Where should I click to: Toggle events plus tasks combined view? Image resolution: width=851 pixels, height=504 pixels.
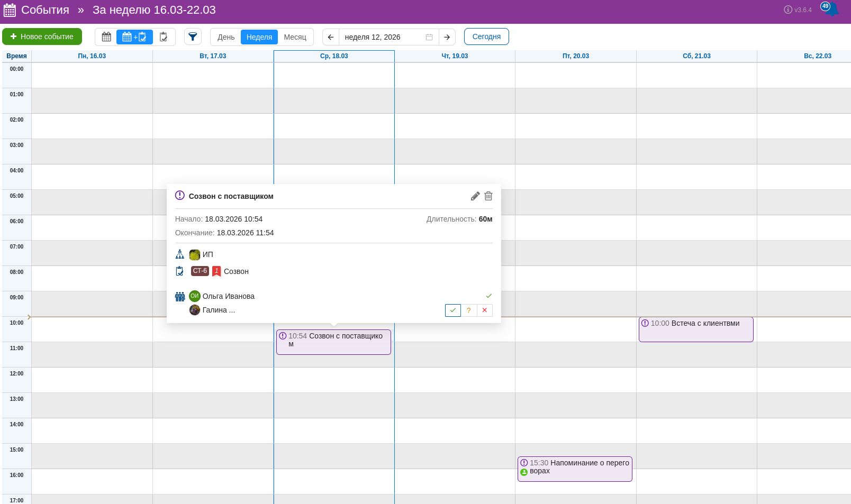pos(134,37)
